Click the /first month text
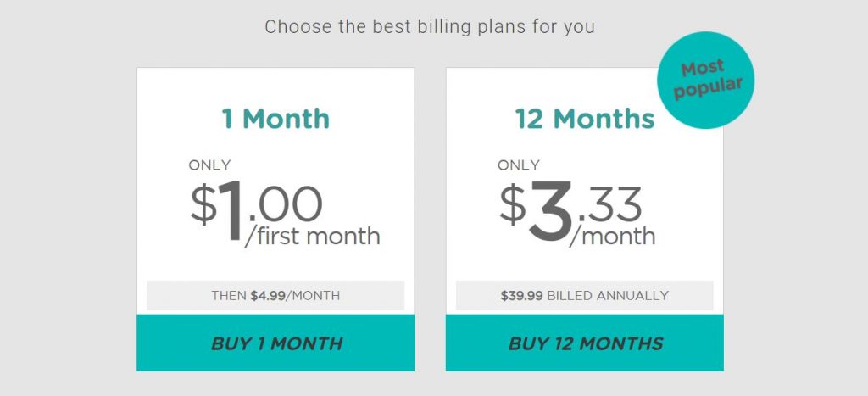This screenshot has height=396, width=868. [x=312, y=236]
